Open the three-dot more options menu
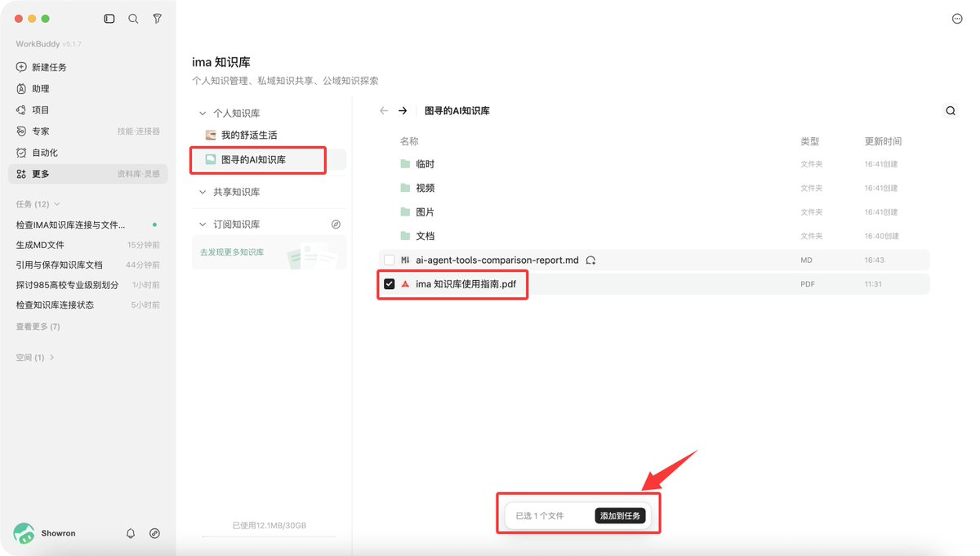 coord(957,19)
